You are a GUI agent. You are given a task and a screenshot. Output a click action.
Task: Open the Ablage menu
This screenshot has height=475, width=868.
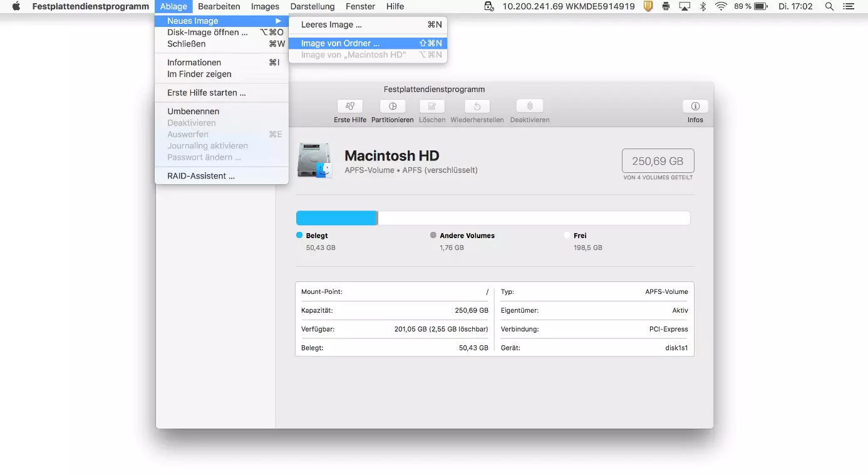pos(173,6)
